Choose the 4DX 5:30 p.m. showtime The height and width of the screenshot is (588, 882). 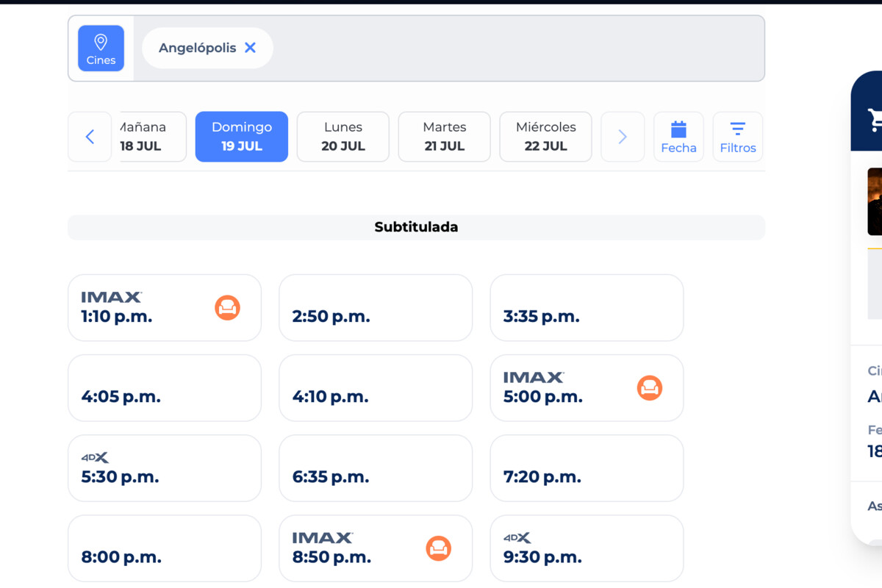165,468
